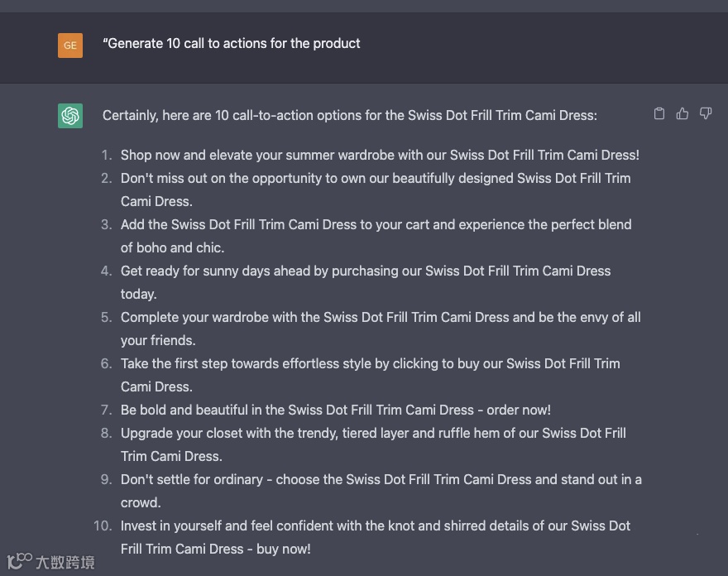Click the 'Invest in yourself' list item
Screen dimensions: 728x576
376,526
